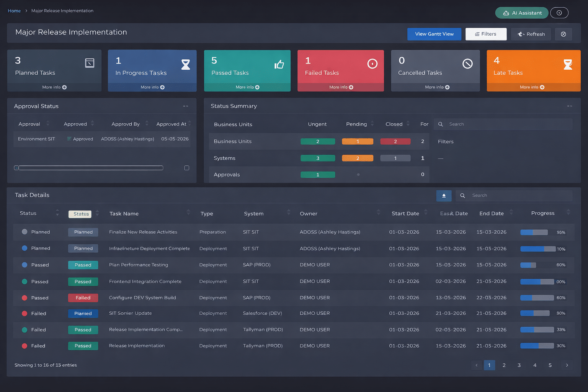
Task: Go to page 3 of task entries
Action: (519, 365)
